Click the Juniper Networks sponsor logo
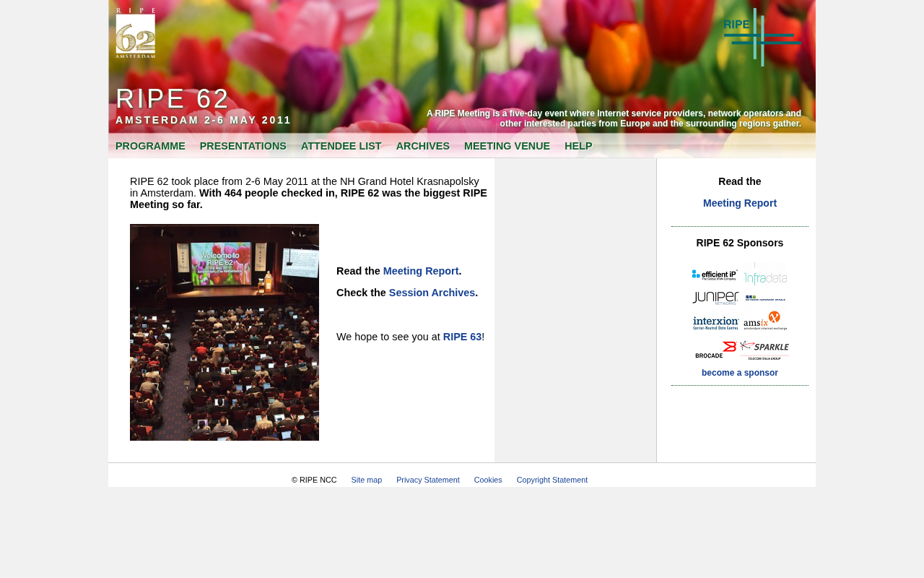The image size is (924, 578). [715, 298]
